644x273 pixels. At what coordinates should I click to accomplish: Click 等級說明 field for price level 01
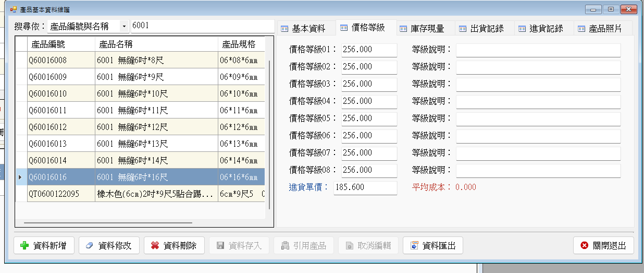pyautogui.click(x=538, y=50)
